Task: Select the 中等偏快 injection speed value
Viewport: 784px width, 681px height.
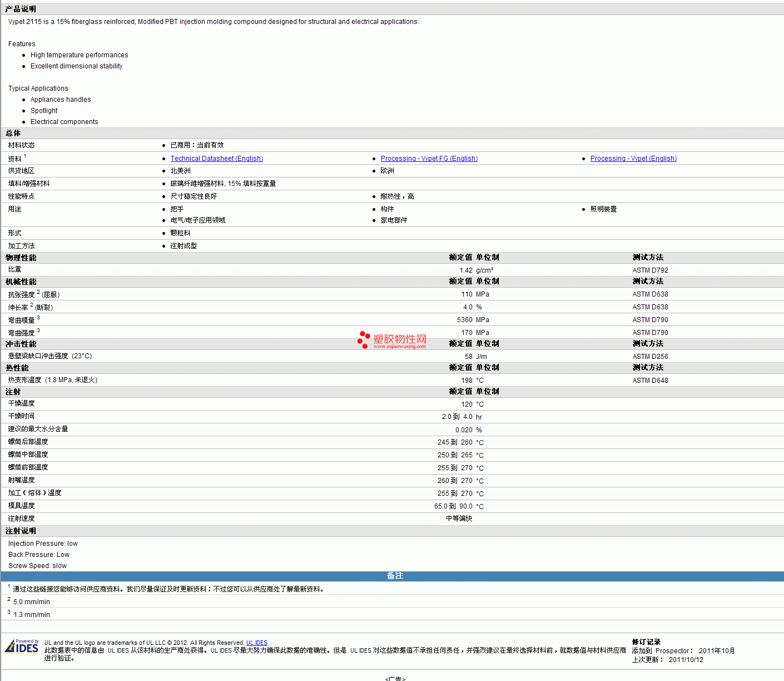Action: 459,519
